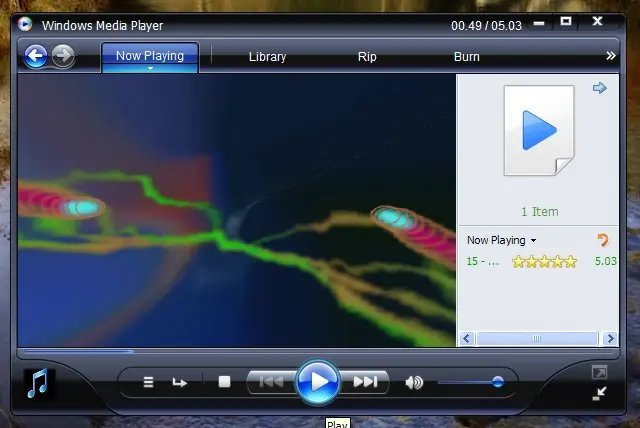This screenshot has height=428, width=640.
Task: Show more tabs with the double chevron
Action: (611, 56)
